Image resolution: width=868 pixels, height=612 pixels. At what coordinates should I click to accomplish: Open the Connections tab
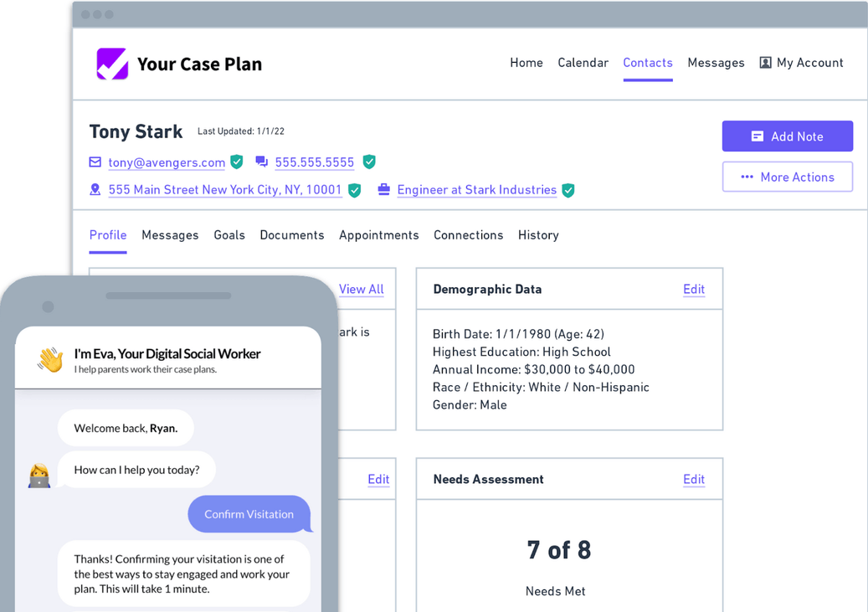[468, 235]
